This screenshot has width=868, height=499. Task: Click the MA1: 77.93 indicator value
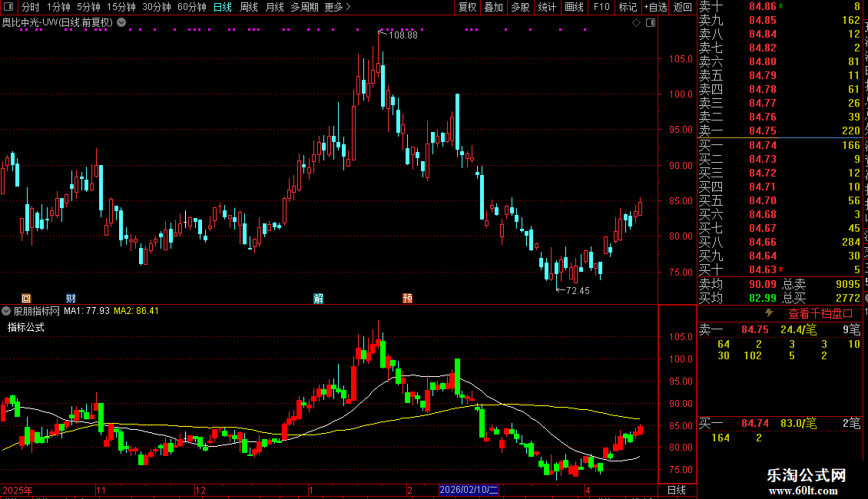point(87,311)
